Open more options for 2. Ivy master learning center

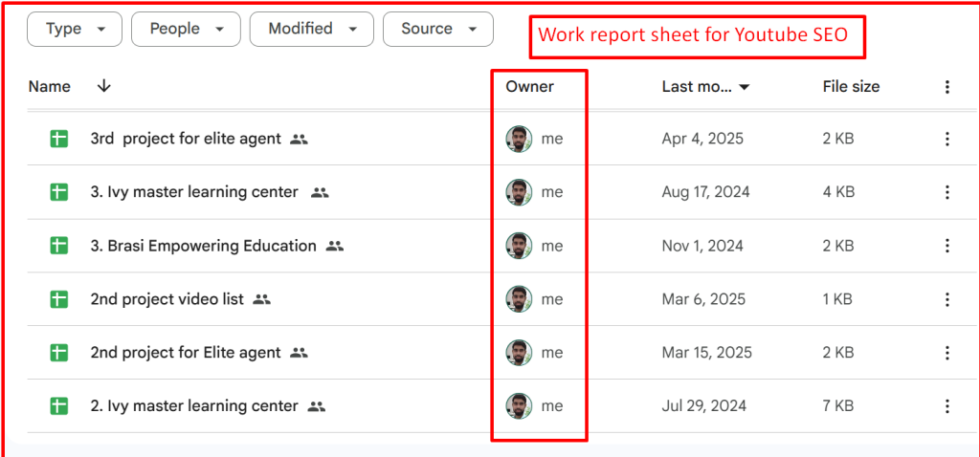[947, 406]
